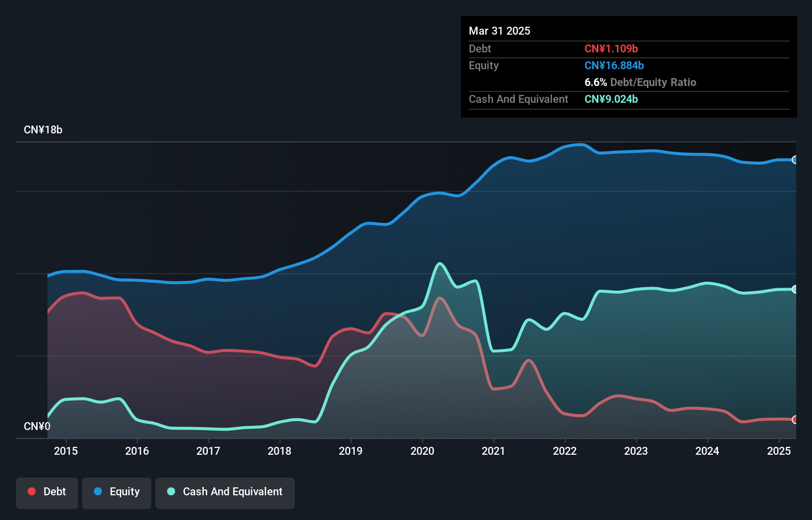Click the 2018 x-axis label
The image size is (812, 520).
click(279, 451)
